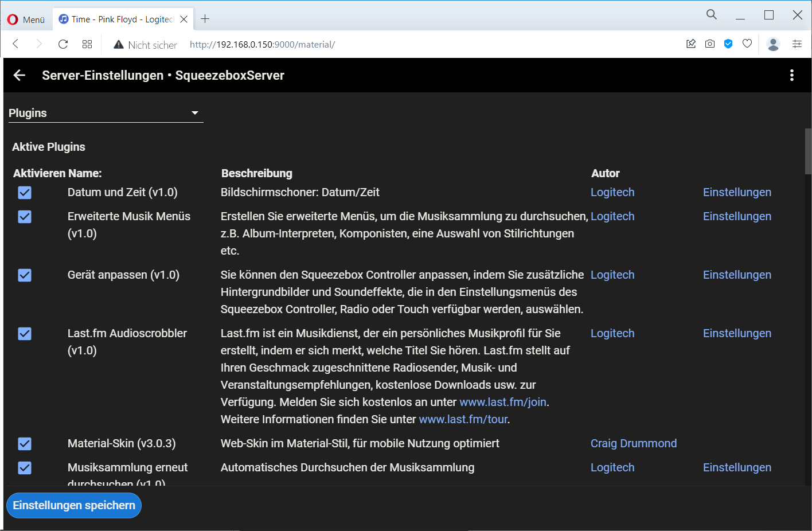Open Einstellungen for Erweiterte Musik Menüs
This screenshot has height=531, width=812.
pyautogui.click(x=737, y=216)
